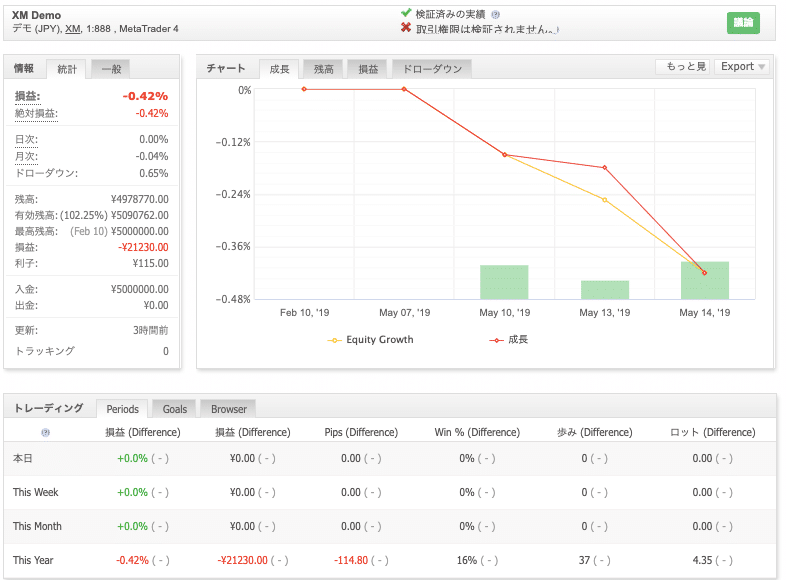The height and width of the screenshot is (580, 786).
Task: Click the Feb 10 growth data point
Action: coord(304,89)
